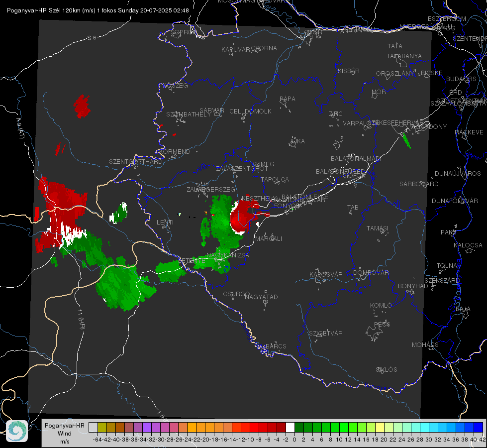Click the small green echo near Gárdony
This screenshot has width=487, height=448.
[x=405, y=140]
